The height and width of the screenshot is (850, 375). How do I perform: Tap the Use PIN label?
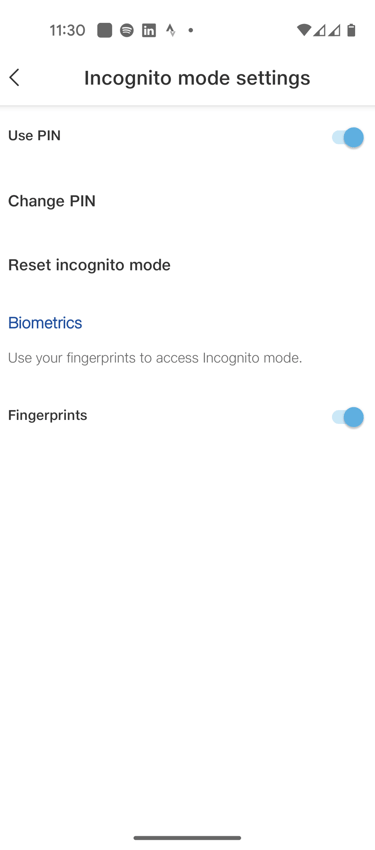click(x=34, y=136)
